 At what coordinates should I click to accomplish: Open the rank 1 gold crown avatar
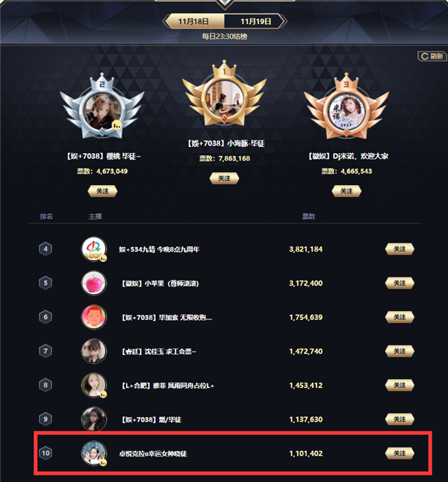(224, 99)
